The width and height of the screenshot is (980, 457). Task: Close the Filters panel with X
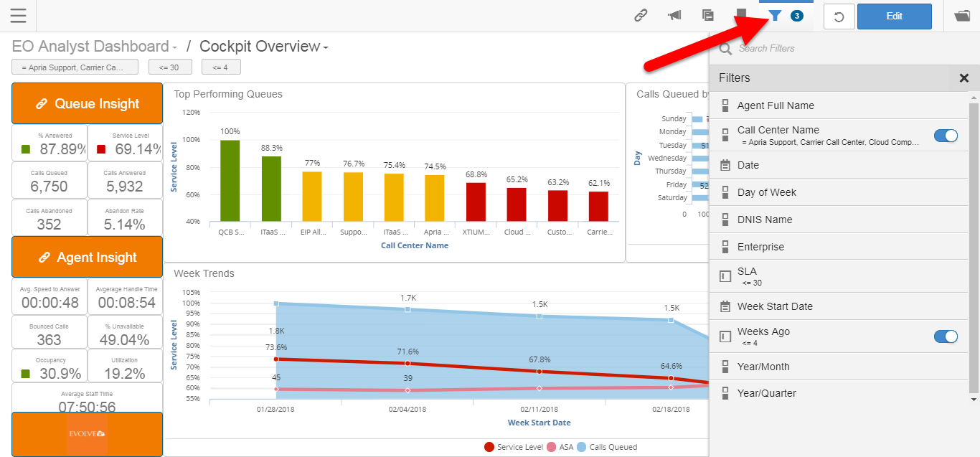click(x=963, y=78)
